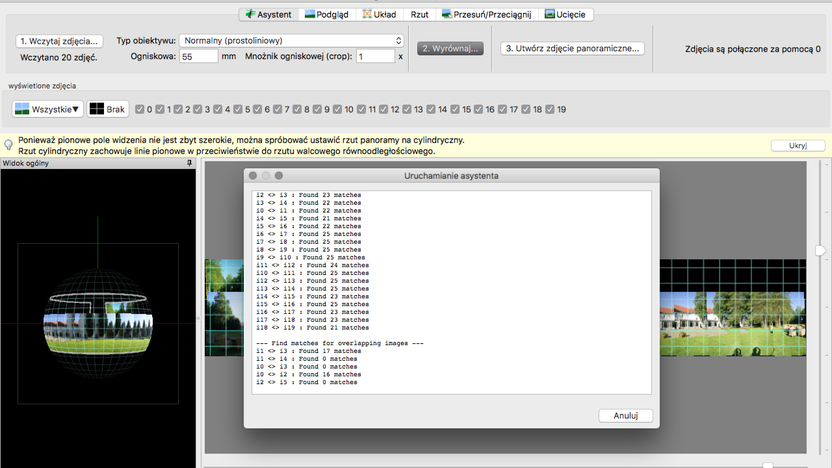Viewport: 832px width, 468px height.
Task: Toggle image 11 checkbox
Action: [x=361, y=109]
